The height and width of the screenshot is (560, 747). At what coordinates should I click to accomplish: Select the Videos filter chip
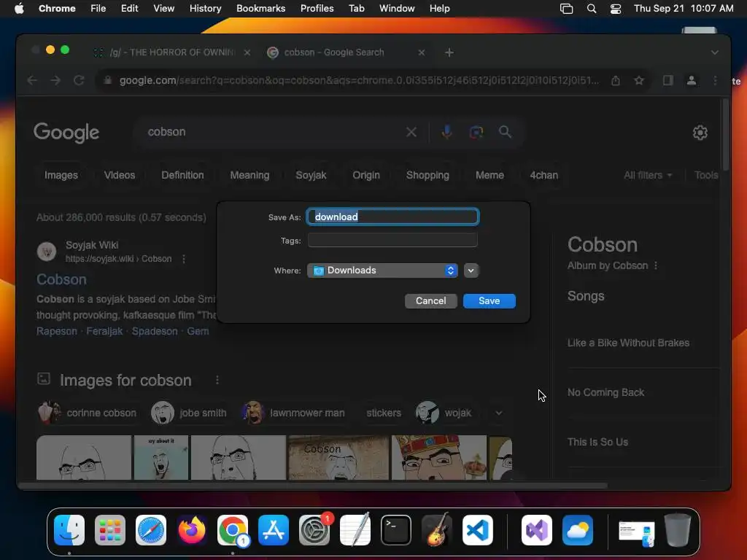point(120,175)
